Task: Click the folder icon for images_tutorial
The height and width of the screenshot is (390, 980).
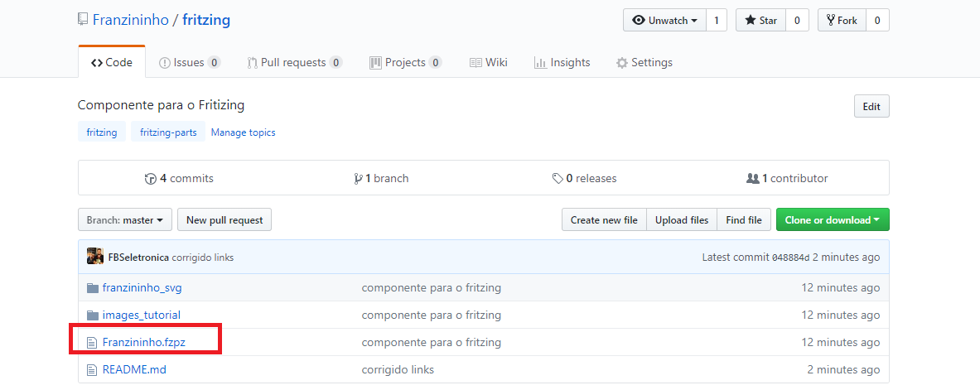Action: click(93, 315)
